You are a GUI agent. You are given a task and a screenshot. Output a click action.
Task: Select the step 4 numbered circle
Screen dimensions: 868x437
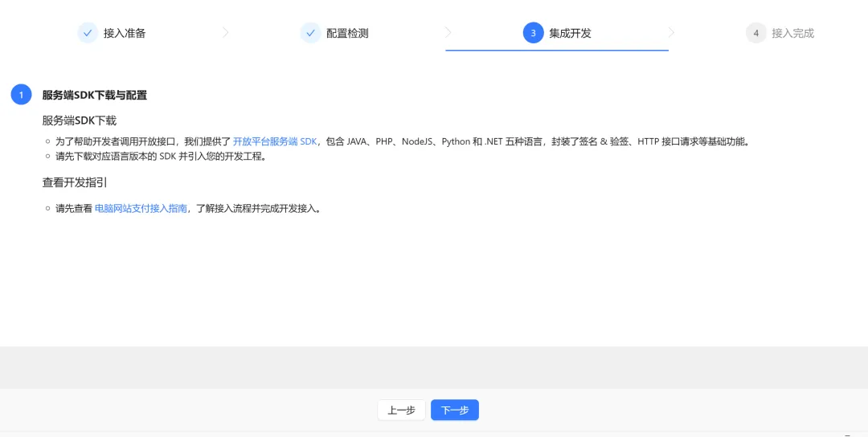point(755,33)
